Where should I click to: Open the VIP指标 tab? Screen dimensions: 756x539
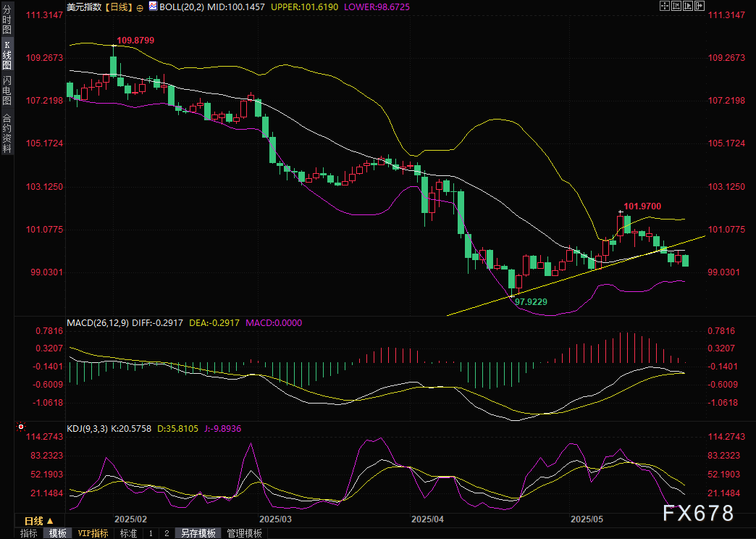pos(93,533)
